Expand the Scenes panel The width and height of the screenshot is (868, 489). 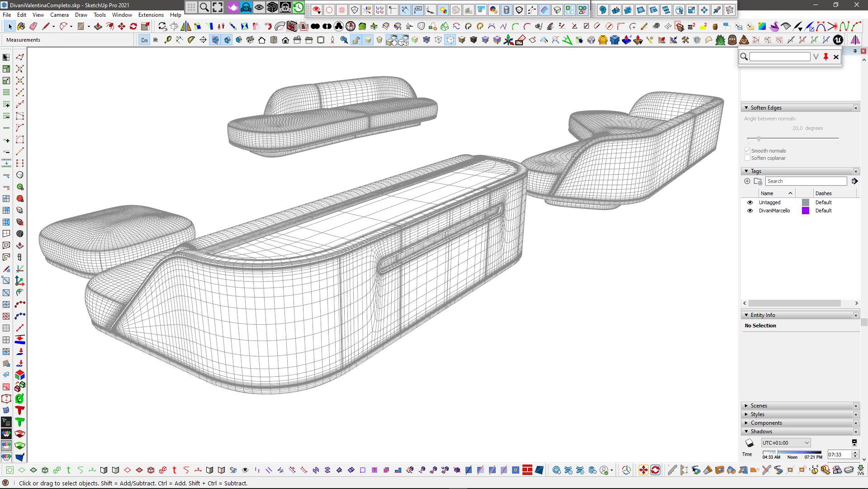tap(746, 406)
